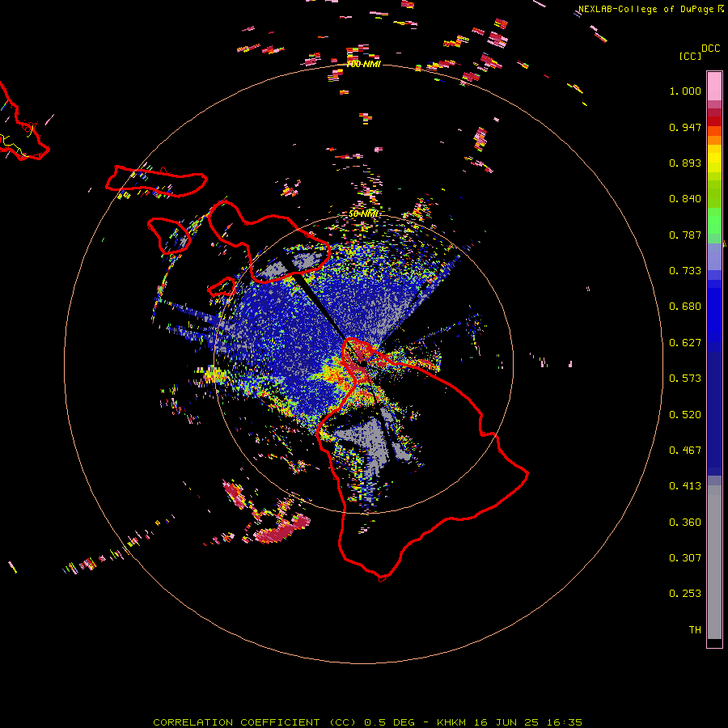Click the DCC label above the color scale
This screenshot has height=728, width=728.
[710, 48]
